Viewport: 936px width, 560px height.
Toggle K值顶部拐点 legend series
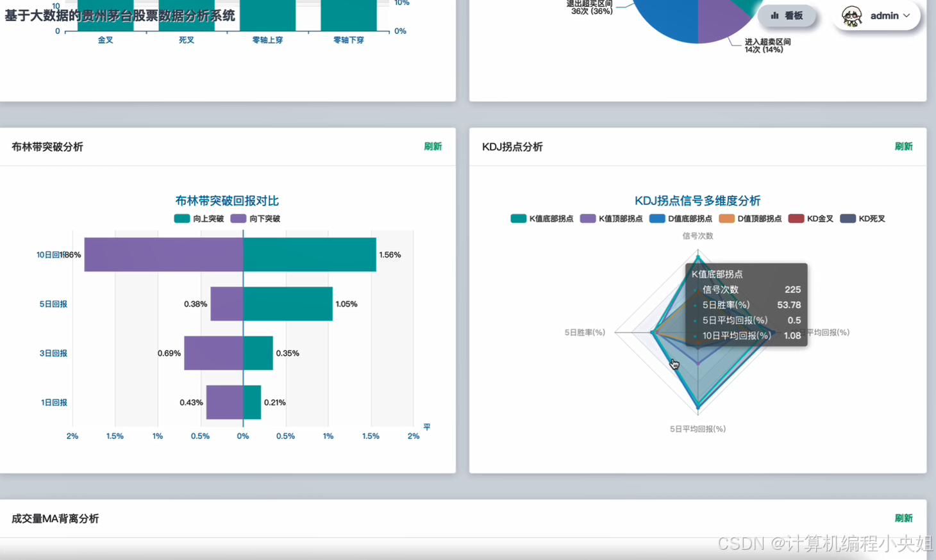(611, 218)
